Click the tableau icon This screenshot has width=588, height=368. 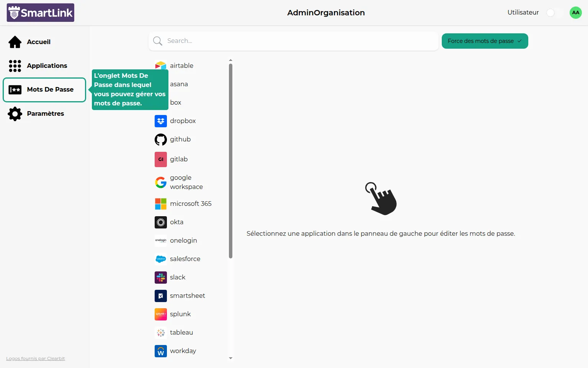coord(160,332)
